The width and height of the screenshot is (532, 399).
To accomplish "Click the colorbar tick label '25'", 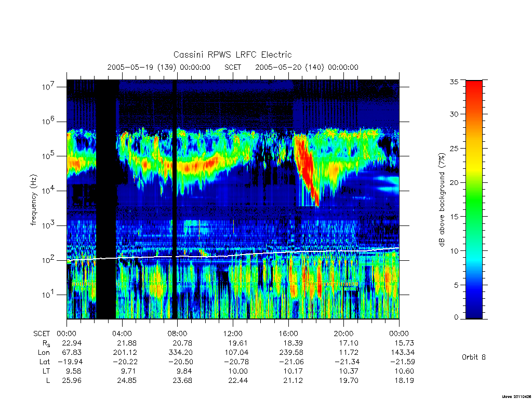I will pyautogui.click(x=454, y=148).
